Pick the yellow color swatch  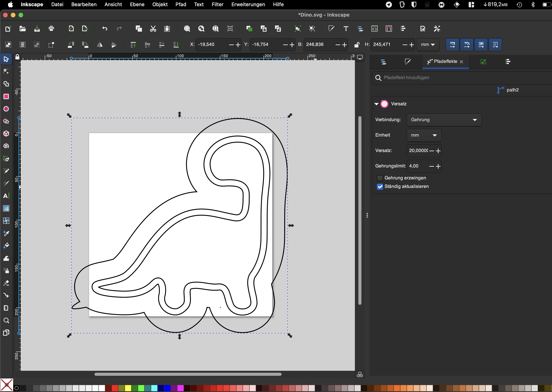(x=128, y=388)
